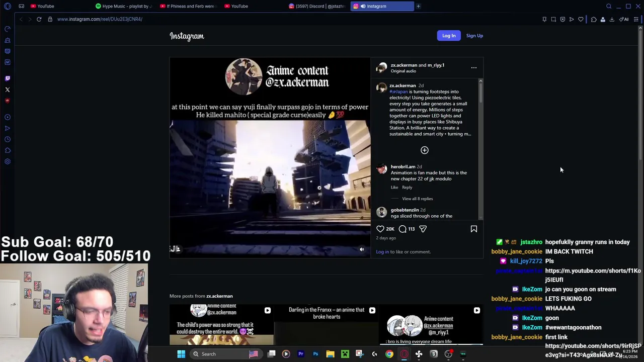
Task: Share the reel using the paper-plane icon
Action: [423, 229]
